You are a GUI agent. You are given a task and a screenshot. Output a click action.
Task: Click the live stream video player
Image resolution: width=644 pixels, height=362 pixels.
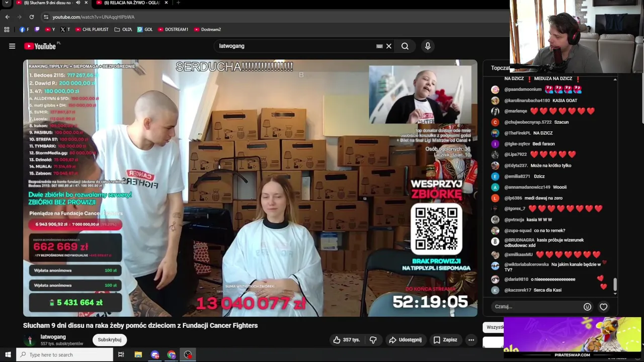pos(250,188)
